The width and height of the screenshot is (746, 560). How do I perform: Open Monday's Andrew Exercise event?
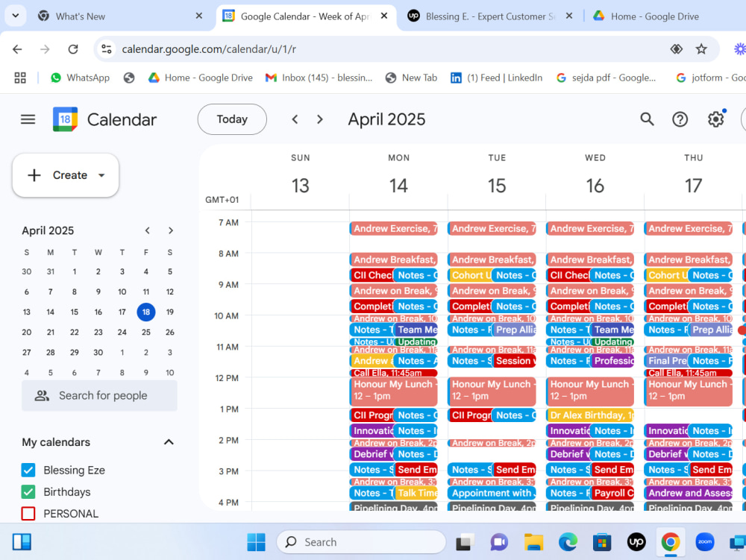coord(393,229)
